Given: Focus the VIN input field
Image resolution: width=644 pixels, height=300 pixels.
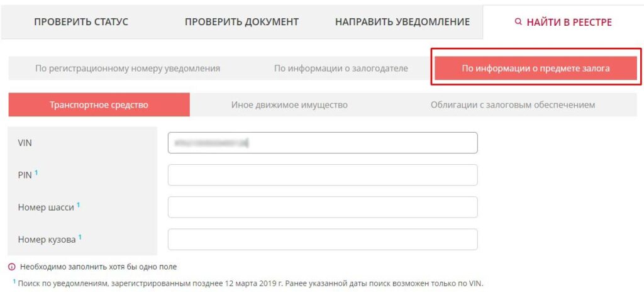Looking at the screenshot, I should pos(322,143).
